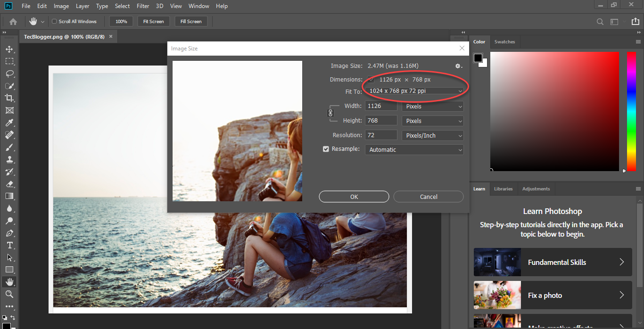The image size is (644, 329).
Task: Expand the Resample method dropdown
Action: click(x=414, y=150)
